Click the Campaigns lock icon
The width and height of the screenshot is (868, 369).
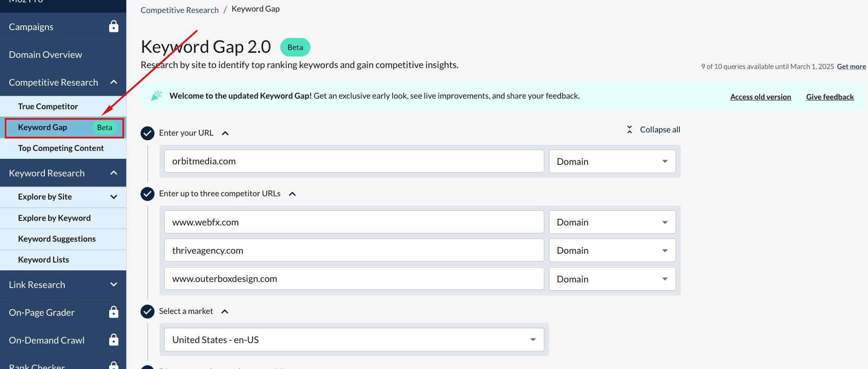(113, 26)
